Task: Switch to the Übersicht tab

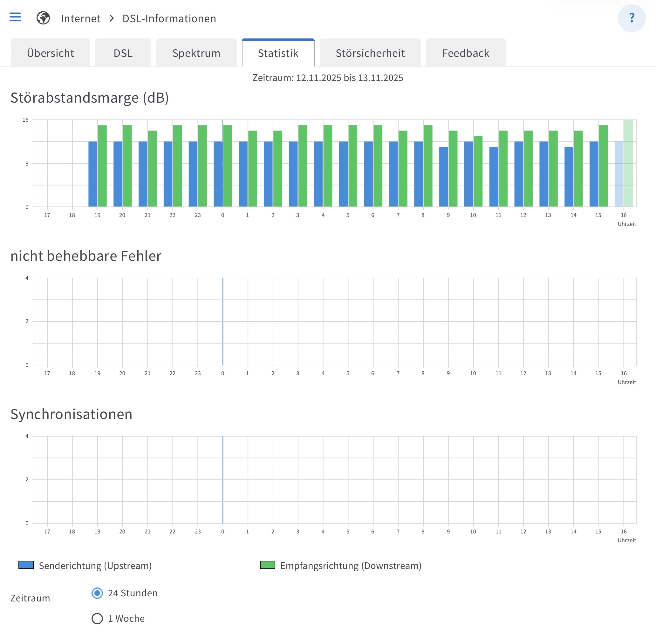Action: click(x=51, y=53)
